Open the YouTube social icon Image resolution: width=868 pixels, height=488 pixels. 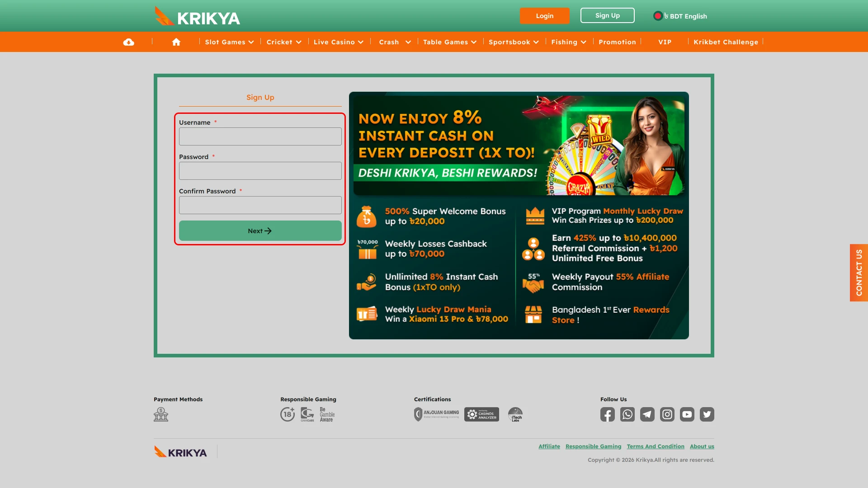687,414
